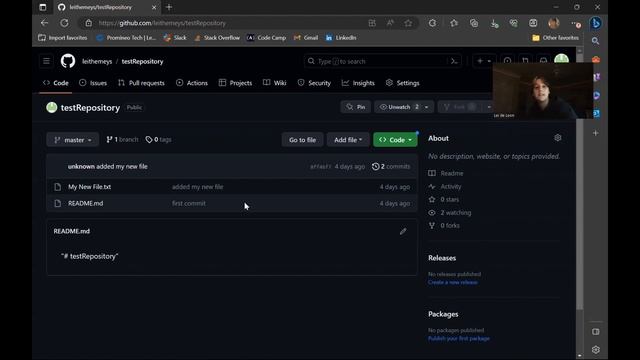Edit README.md with the pencil icon
640x360 pixels.
(403, 231)
